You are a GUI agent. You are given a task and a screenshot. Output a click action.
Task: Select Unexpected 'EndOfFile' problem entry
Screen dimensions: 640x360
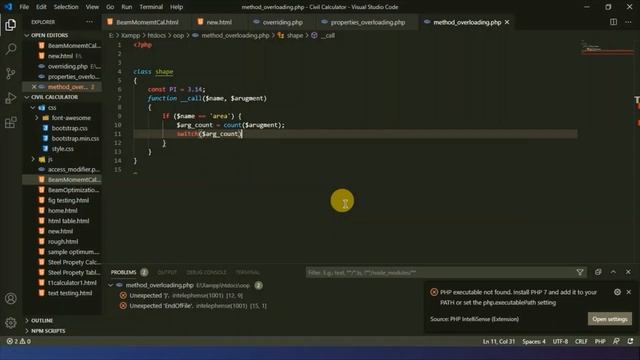click(x=198, y=306)
